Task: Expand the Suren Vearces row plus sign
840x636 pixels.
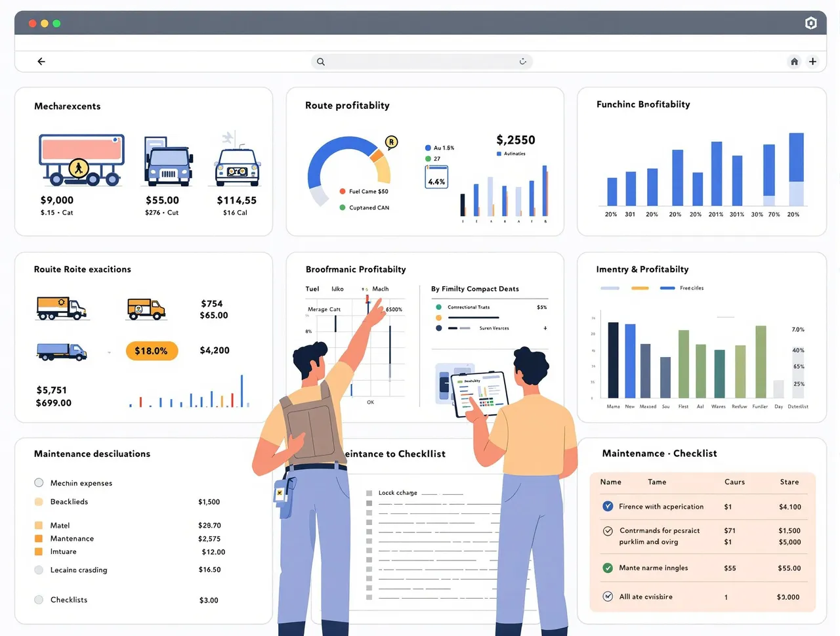Action: click(x=545, y=328)
